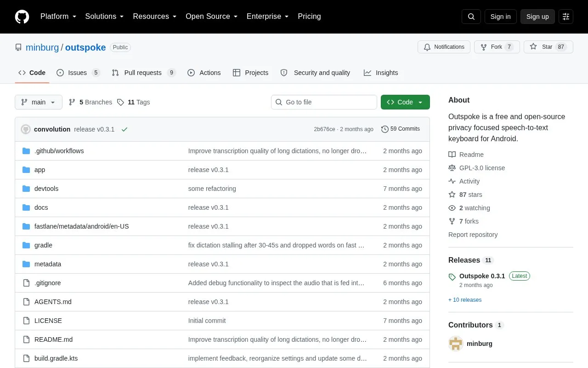Click the repository icon beside minburg
This screenshot has width=588, height=368.
(18, 47)
